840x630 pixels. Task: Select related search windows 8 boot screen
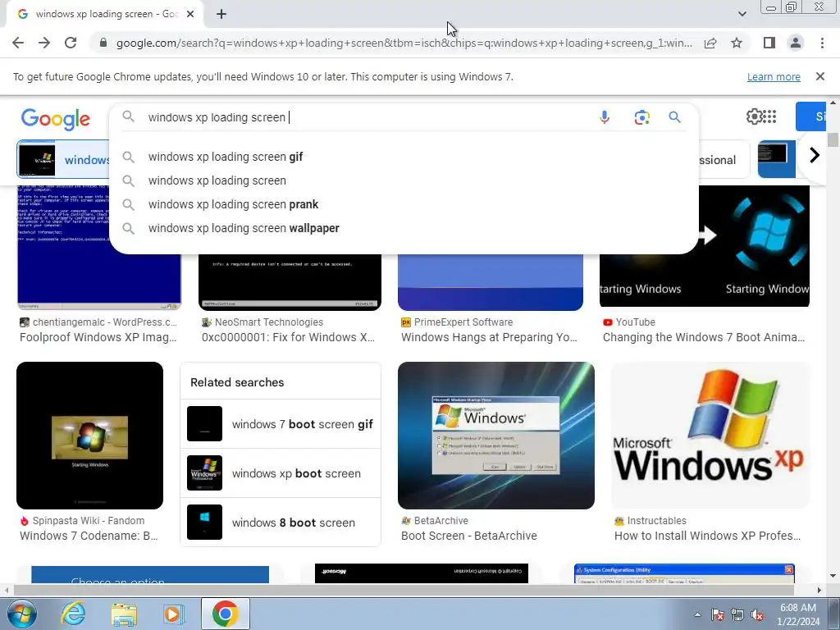[x=281, y=523]
